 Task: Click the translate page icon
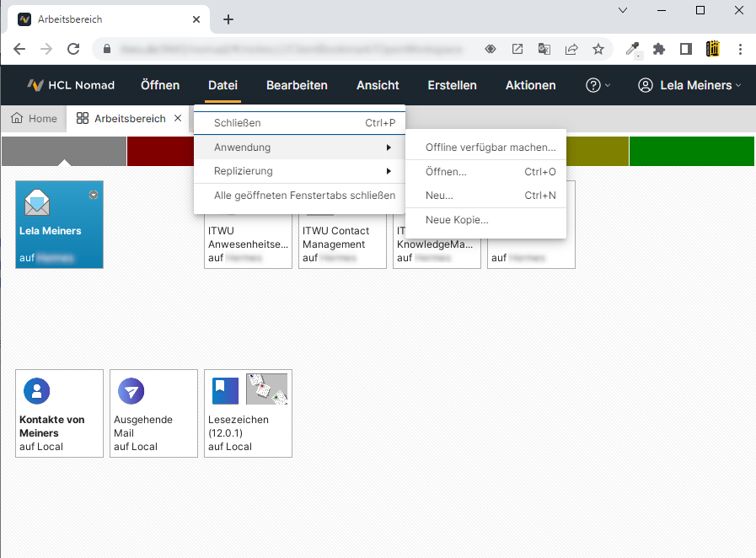point(544,49)
